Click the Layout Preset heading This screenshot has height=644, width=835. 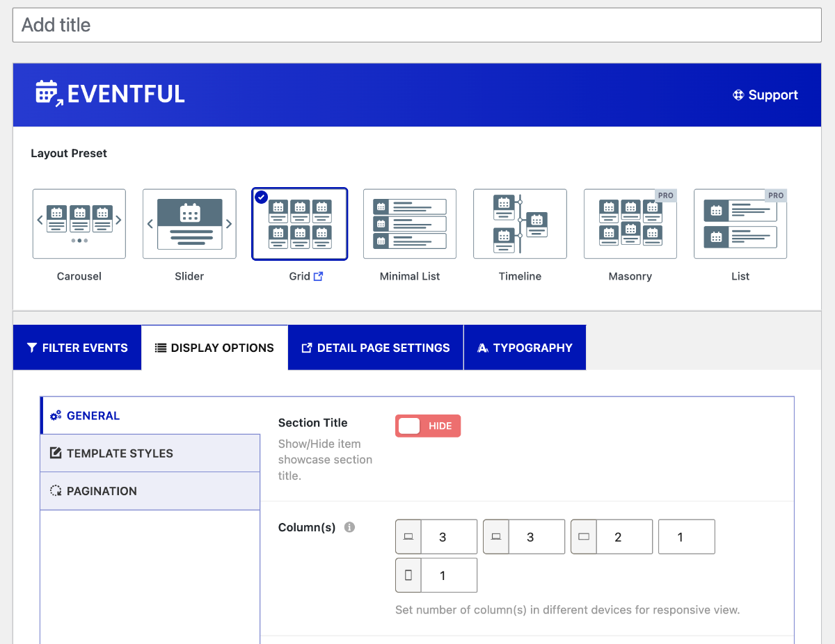(x=69, y=154)
